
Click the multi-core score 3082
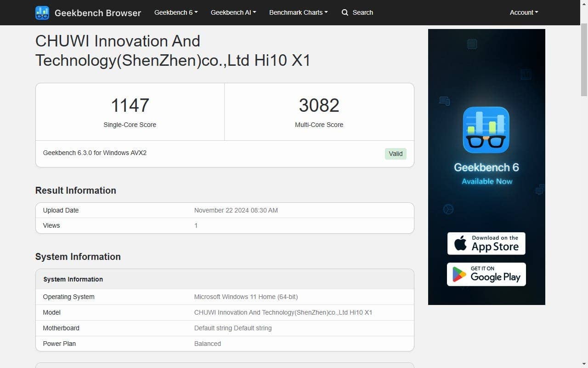319,105
